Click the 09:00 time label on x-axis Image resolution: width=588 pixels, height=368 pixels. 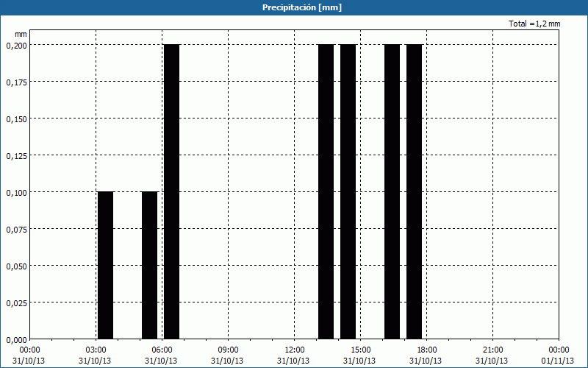click(x=228, y=350)
